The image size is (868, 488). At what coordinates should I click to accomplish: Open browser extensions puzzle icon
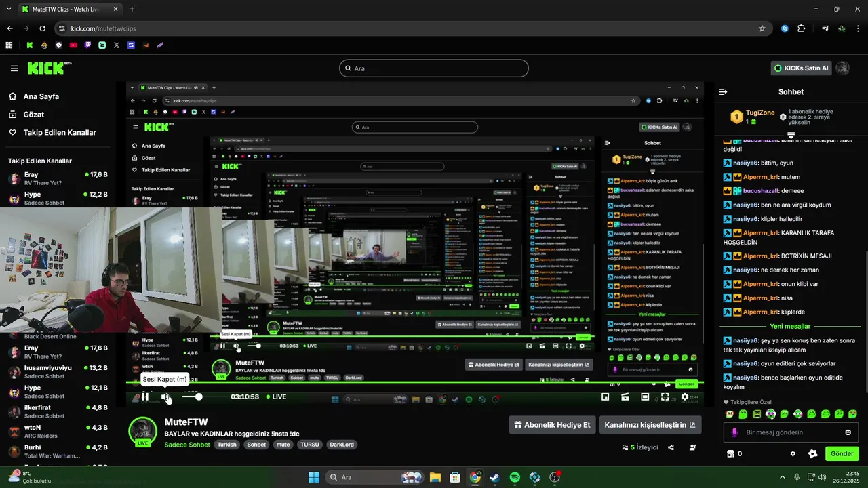(x=802, y=28)
